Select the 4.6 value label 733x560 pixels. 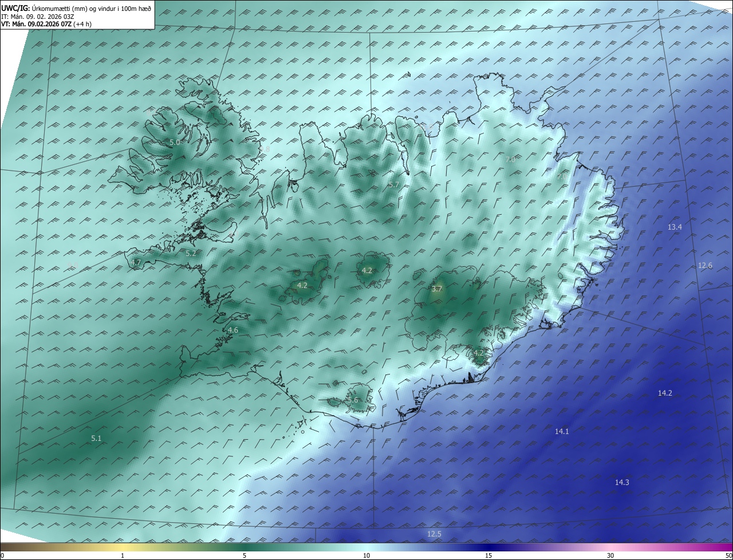[233, 330]
